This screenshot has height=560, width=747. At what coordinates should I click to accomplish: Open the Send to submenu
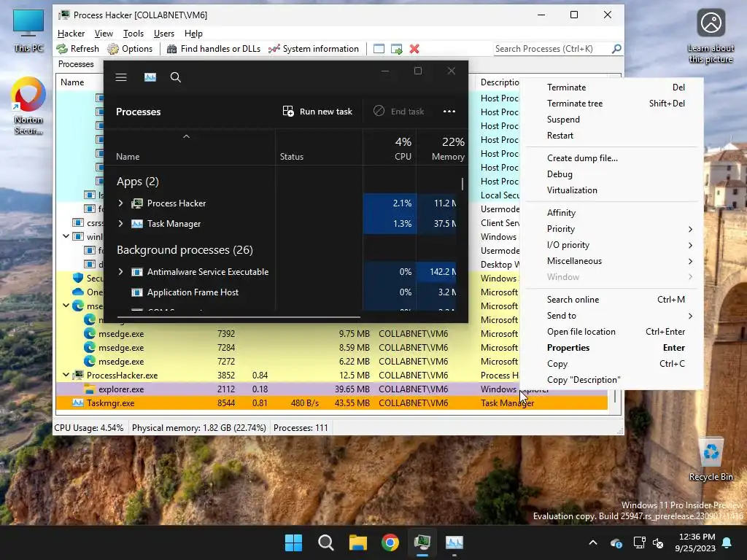click(x=613, y=316)
